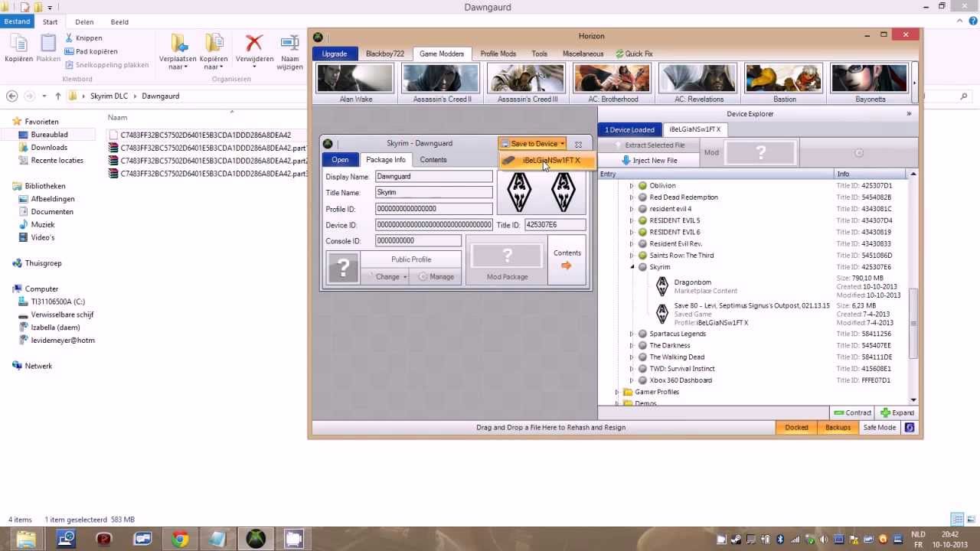This screenshot has width=980, height=551.
Task: Switch to the Package Info tab
Action: [x=386, y=160]
